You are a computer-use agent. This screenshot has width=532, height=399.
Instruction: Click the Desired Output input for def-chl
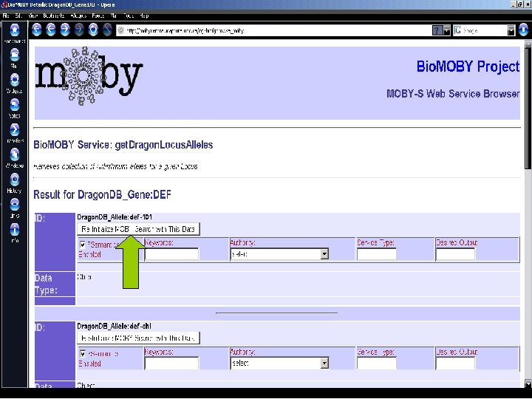coord(455,363)
